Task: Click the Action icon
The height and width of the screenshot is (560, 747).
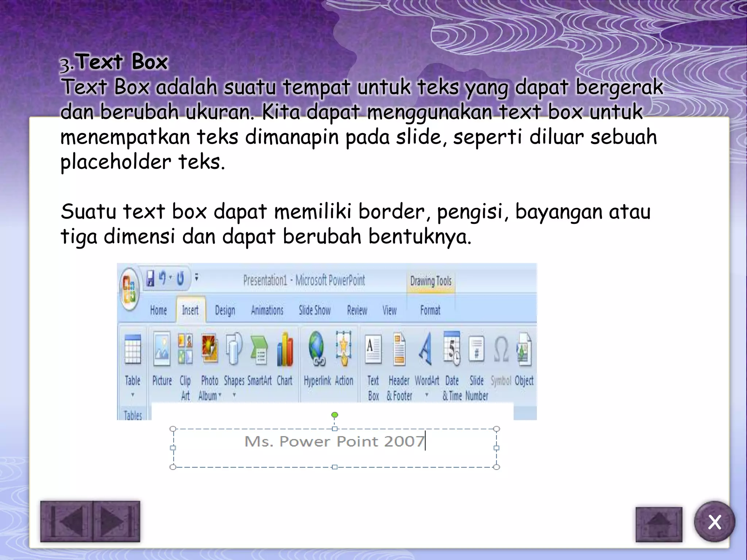Action: pos(344,349)
